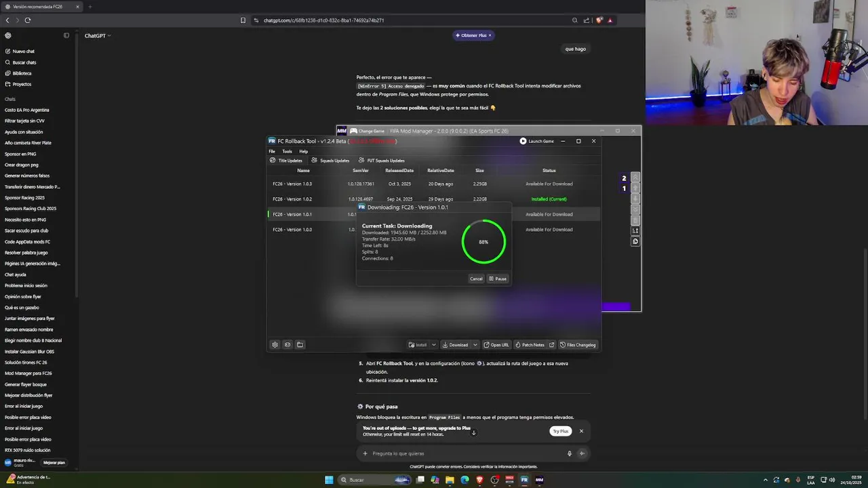Click the Open URL button
This screenshot has height=488, width=868.
[496, 344]
